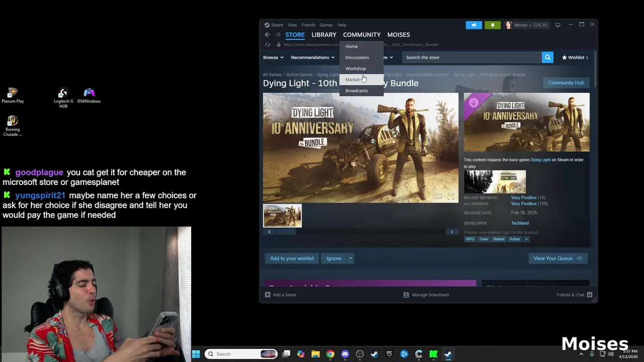The width and height of the screenshot is (644, 362).
Task: Open Google Chrome from taskbar
Action: coord(330,354)
